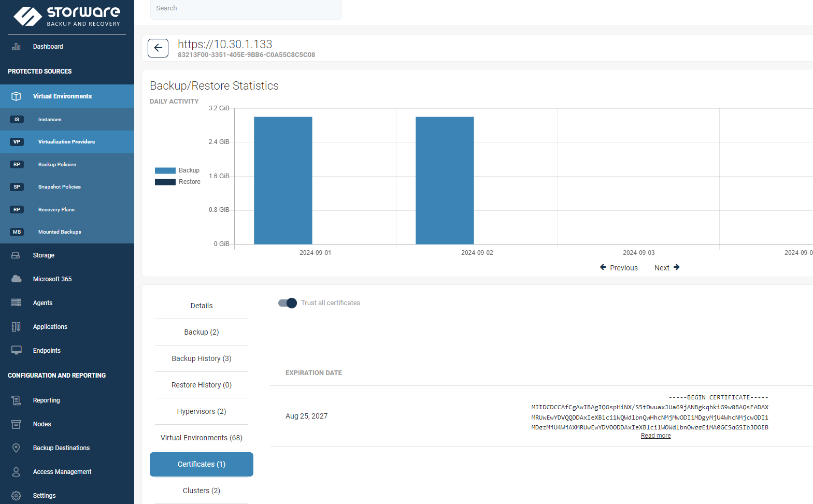The image size is (813, 504).
Task: Click the Agents server icon
Action: click(16, 303)
